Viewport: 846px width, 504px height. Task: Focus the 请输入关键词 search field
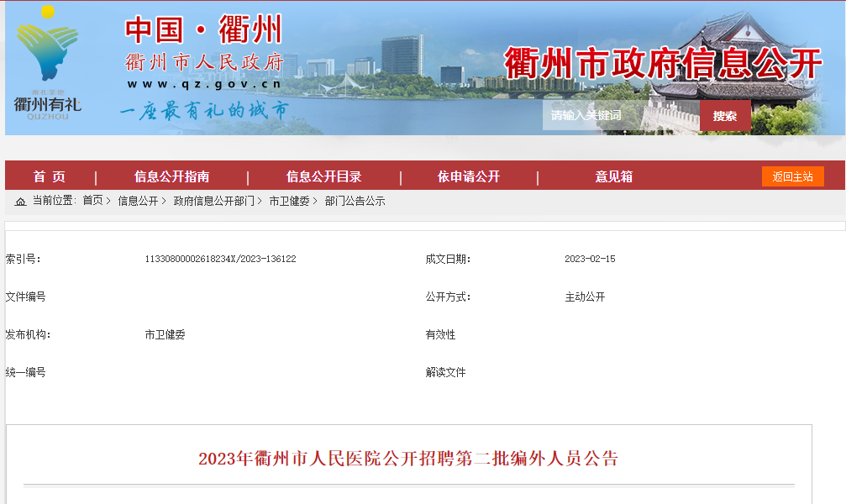620,116
